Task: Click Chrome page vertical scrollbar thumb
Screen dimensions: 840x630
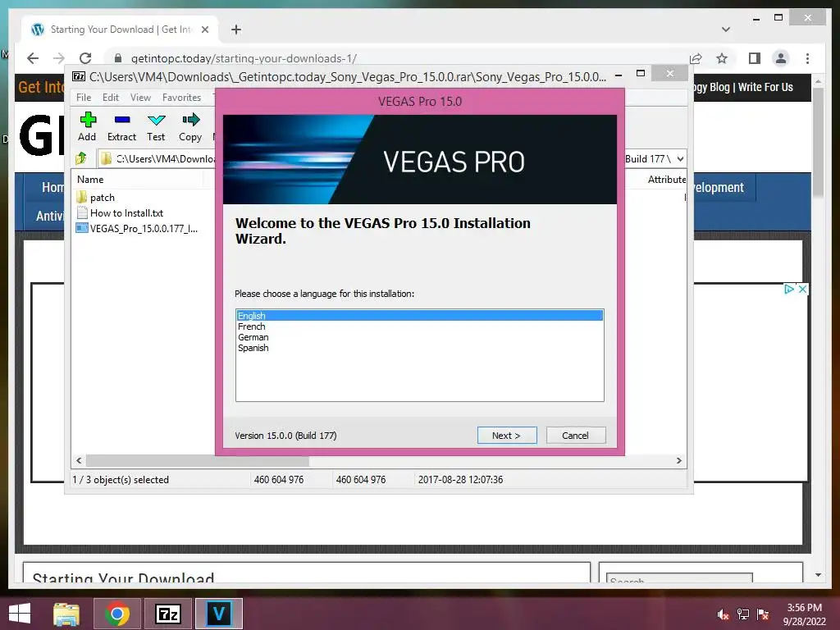Action: (818, 143)
